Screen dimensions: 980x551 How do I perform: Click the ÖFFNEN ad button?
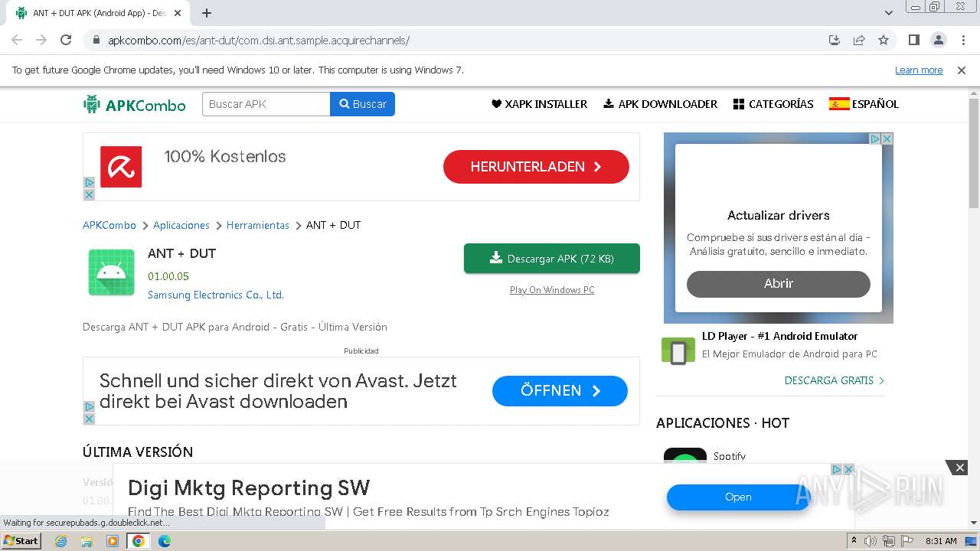click(560, 391)
